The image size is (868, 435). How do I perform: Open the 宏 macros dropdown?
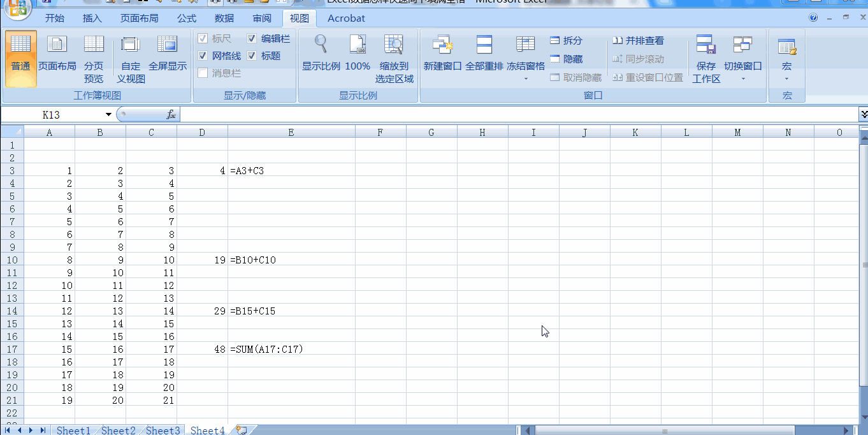[x=787, y=59]
